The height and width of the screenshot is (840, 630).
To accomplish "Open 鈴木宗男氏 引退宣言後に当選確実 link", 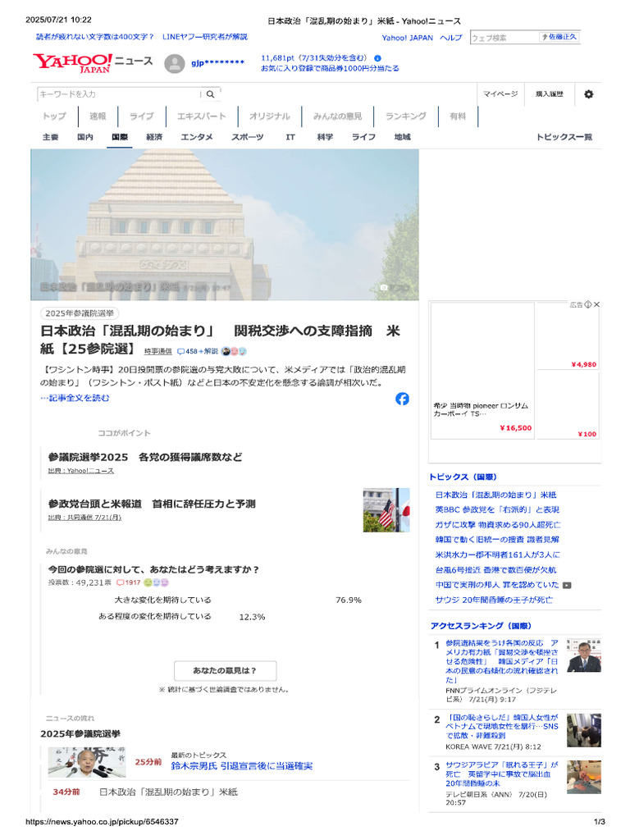I will click(242, 766).
